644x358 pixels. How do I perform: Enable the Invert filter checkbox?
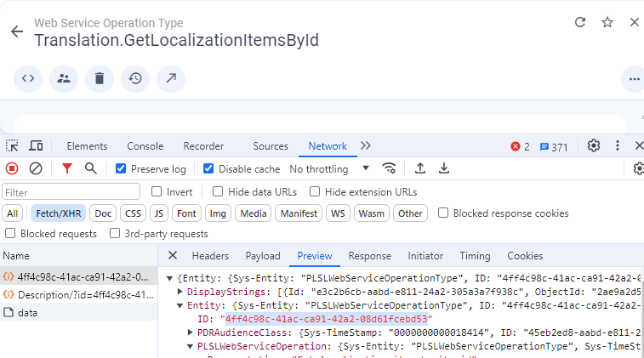[157, 191]
